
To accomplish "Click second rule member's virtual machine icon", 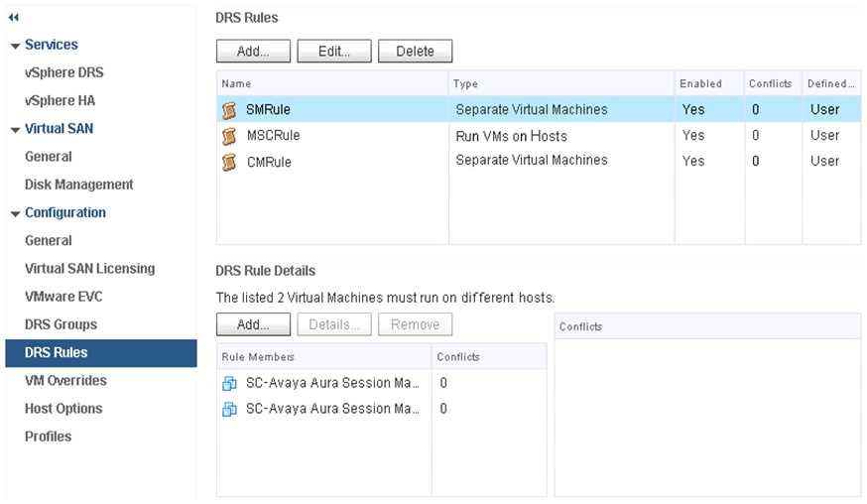I will pos(229,409).
